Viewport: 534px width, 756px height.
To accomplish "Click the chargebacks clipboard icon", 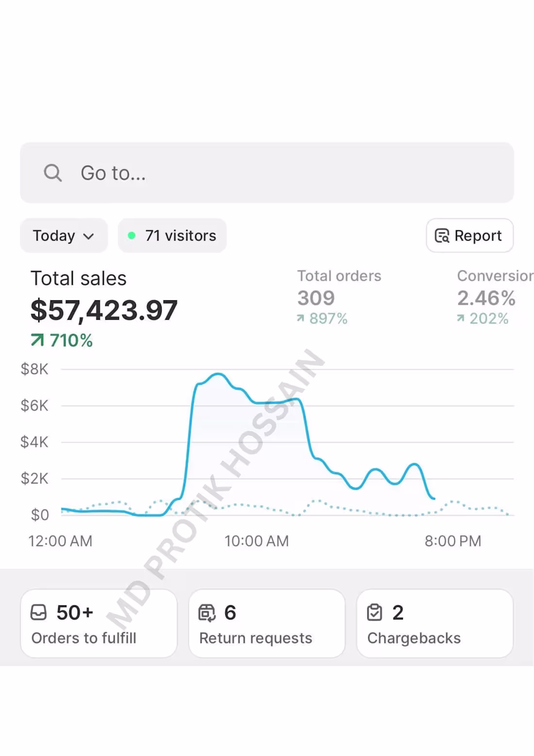I will pos(375,612).
